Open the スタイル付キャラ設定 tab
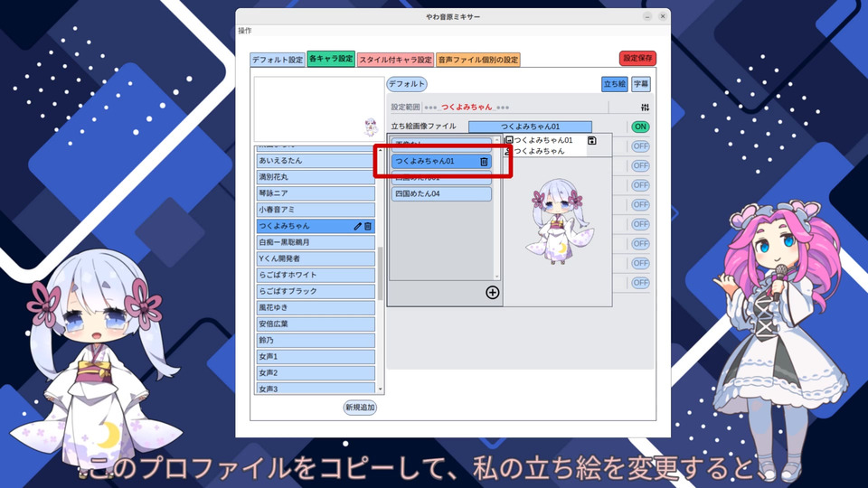The height and width of the screenshot is (488, 868). pos(395,60)
